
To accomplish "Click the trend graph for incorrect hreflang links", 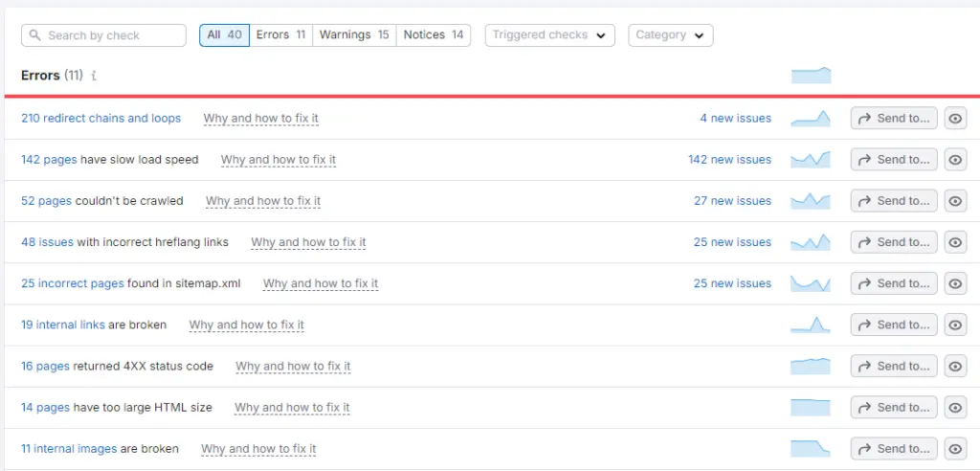I will 811,242.
